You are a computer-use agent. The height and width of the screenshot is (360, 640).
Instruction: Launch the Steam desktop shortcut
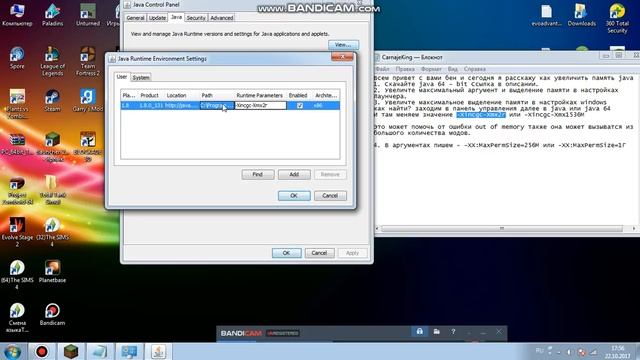(52, 100)
